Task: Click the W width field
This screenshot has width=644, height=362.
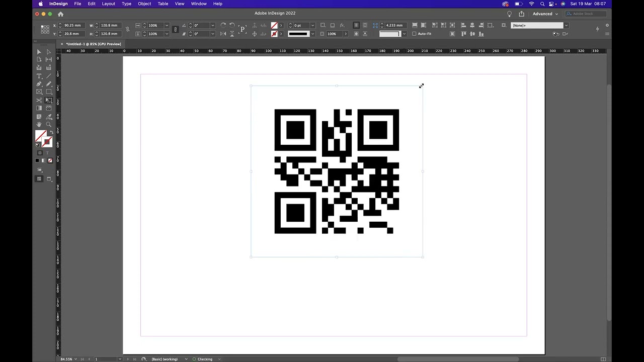Action: pyautogui.click(x=110, y=25)
